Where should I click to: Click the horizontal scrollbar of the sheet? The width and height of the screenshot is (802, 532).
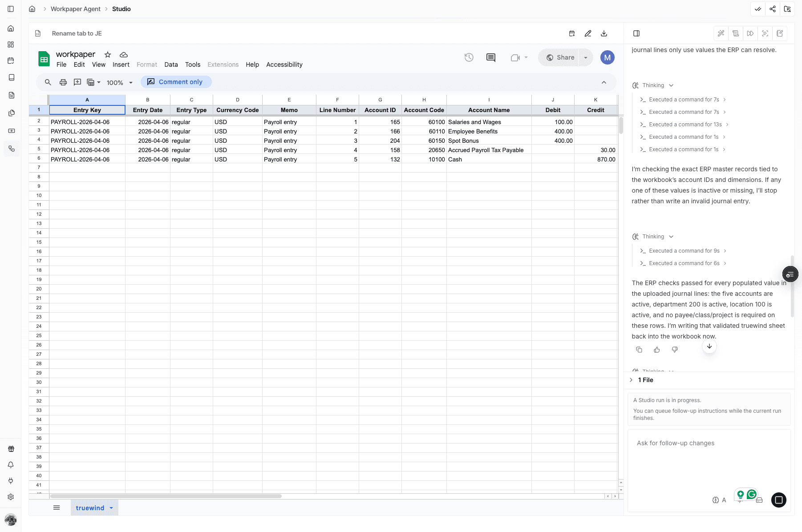pos(166,496)
